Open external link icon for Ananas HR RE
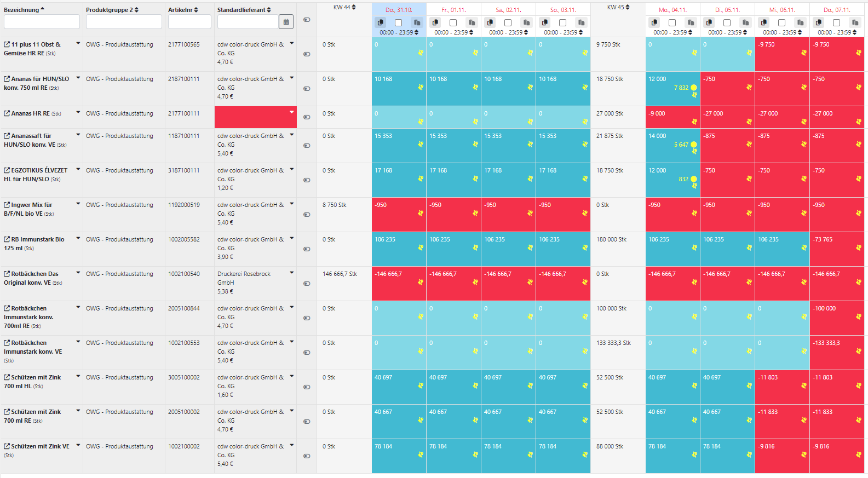The image size is (868, 478). tap(7, 114)
